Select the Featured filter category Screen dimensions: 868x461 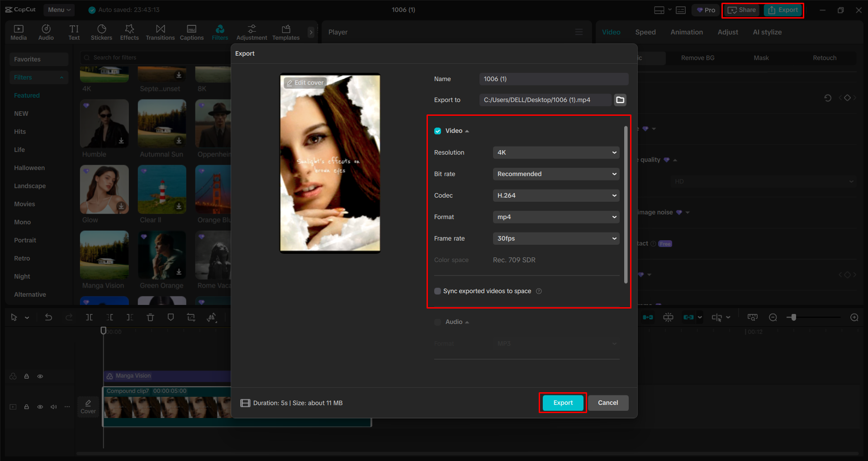(27, 95)
